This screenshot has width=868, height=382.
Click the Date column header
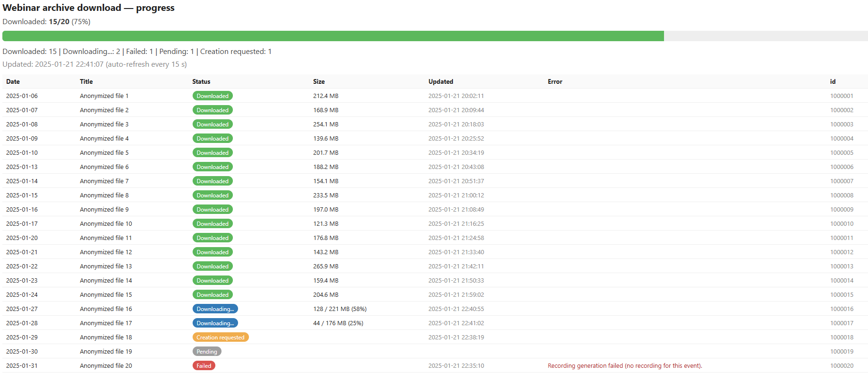tap(13, 81)
